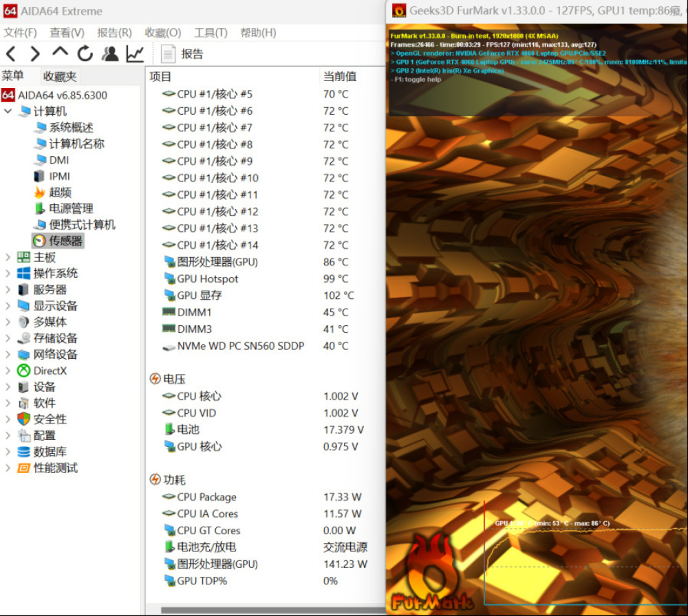Select the 超频 overclock tree item
688x616 pixels.
tap(60, 192)
